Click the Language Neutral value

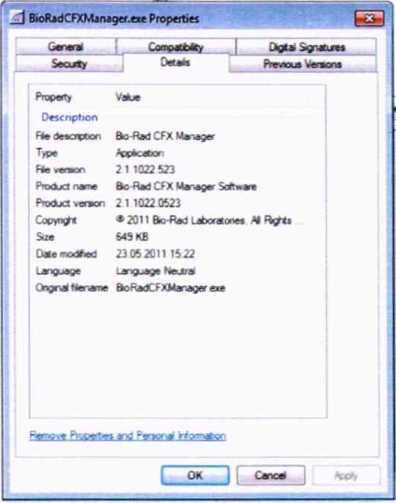coord(155,271)
